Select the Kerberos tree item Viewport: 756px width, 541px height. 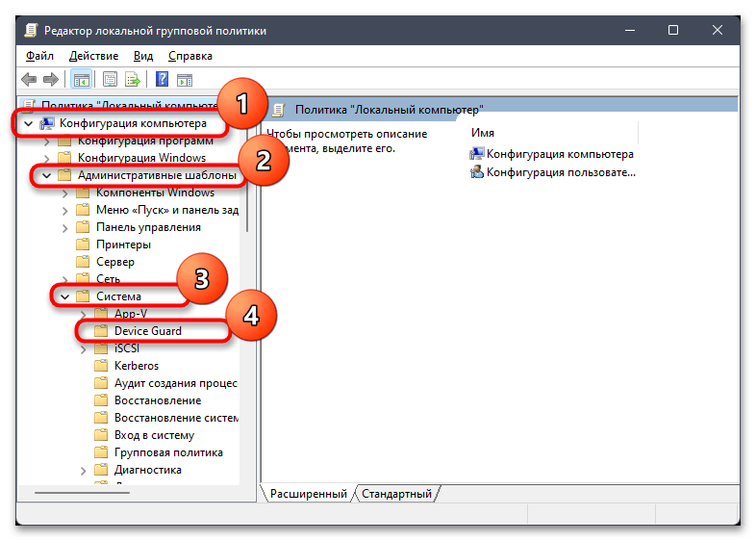click(x=137, y=366)
